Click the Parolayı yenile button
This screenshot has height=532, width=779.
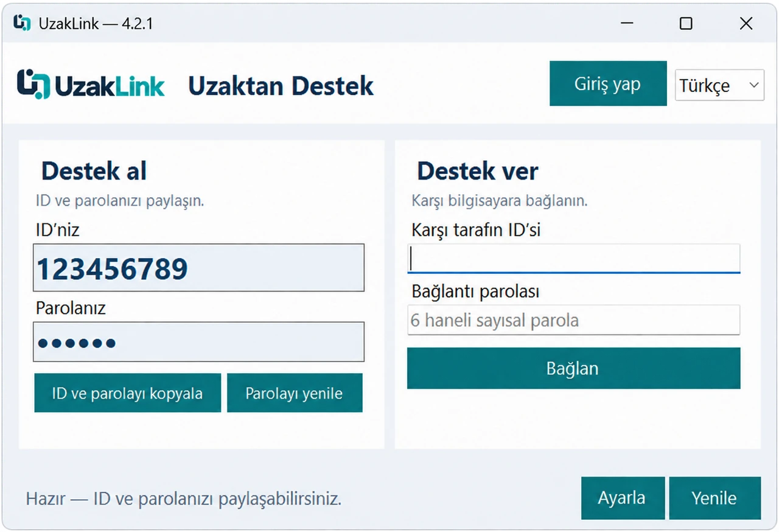tap(295, 393)
